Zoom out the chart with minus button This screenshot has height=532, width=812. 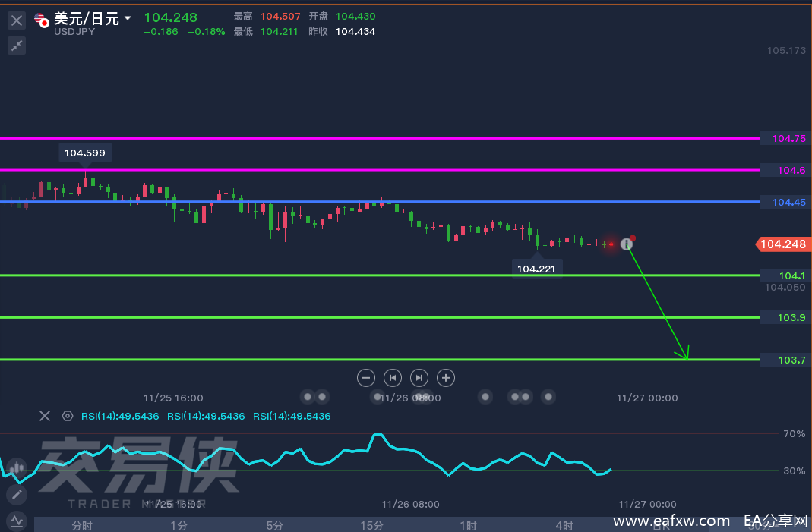pos(366,377)
